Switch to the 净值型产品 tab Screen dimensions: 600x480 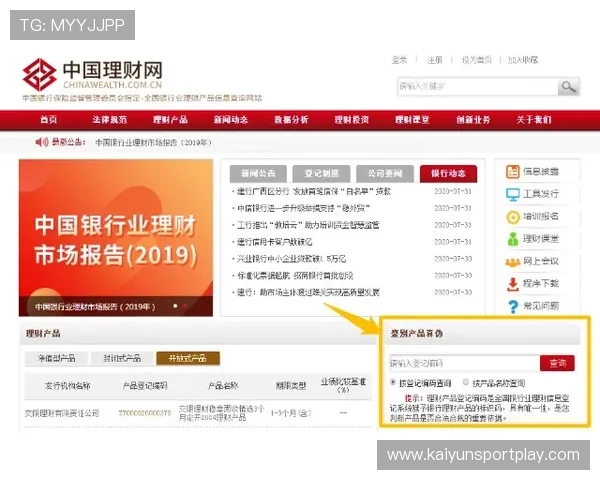[56, 358]
